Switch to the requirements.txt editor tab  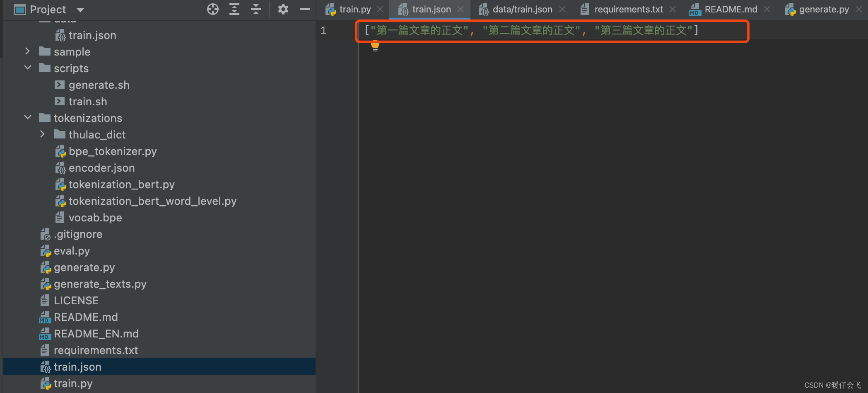[629, 9]
